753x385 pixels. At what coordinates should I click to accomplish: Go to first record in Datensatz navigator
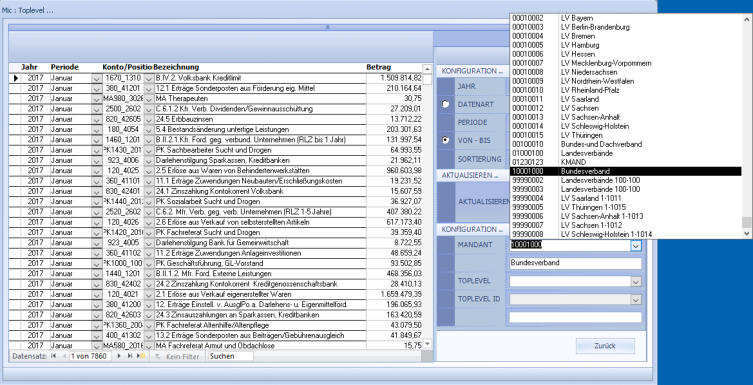click(53, 356)
